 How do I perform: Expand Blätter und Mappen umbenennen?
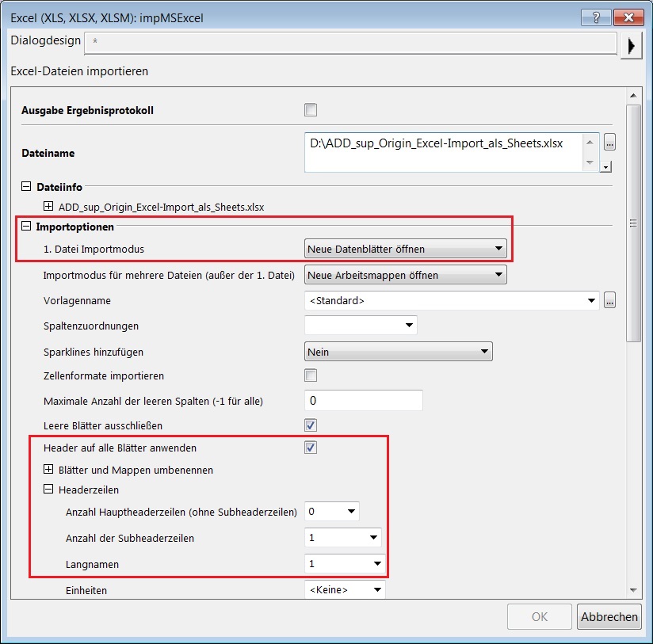point(48,469)
